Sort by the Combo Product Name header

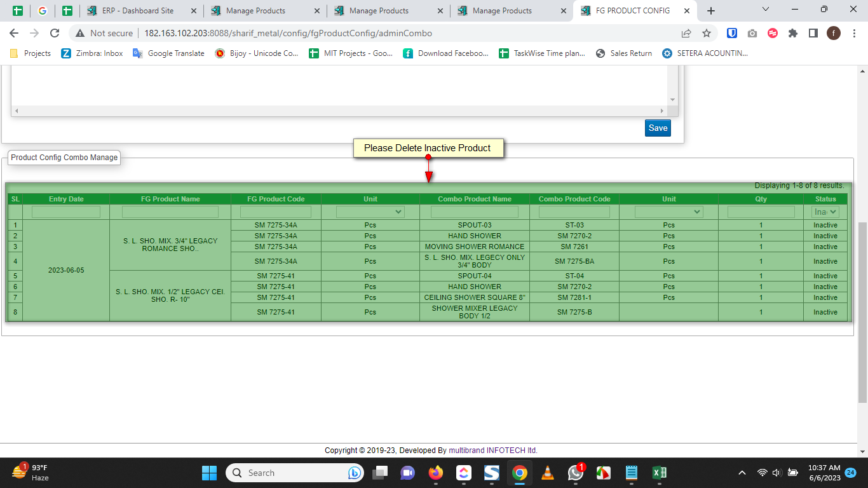[475, 199]
